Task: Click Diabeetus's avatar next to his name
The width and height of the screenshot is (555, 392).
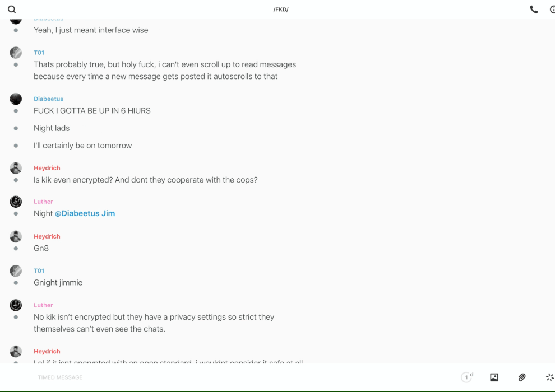Action: point(16,99)
